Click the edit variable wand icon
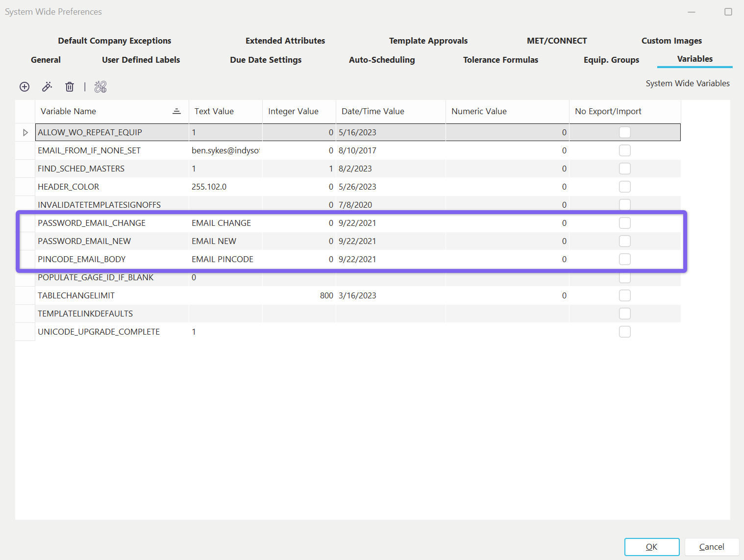 click(x=47, y=87)
